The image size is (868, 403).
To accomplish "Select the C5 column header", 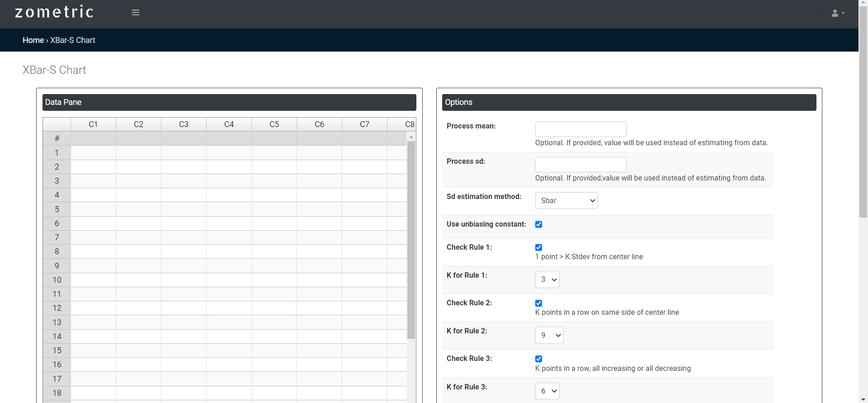I will coord(274,124).
